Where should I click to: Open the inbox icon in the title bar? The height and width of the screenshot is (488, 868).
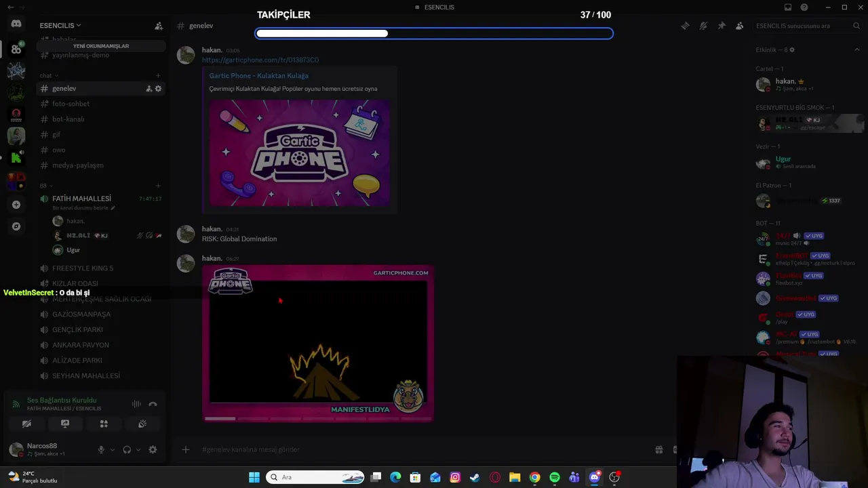787,7
